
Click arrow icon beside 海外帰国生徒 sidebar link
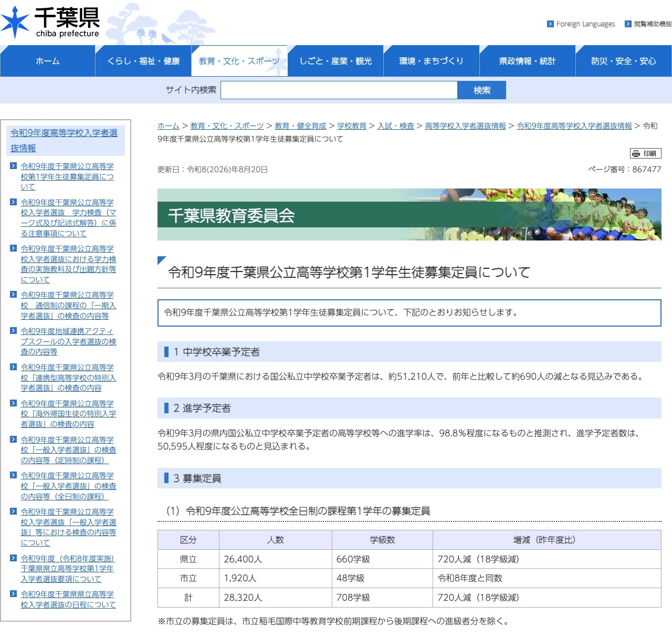point(14,403)
